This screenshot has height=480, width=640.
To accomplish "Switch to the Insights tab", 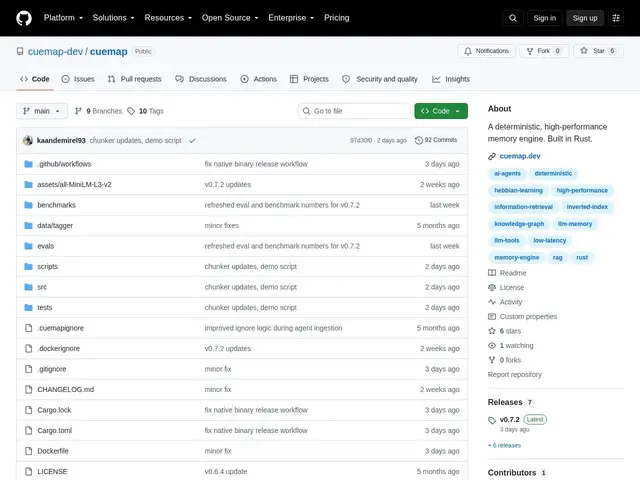I will pyautogui.click(x=451, y=79).
